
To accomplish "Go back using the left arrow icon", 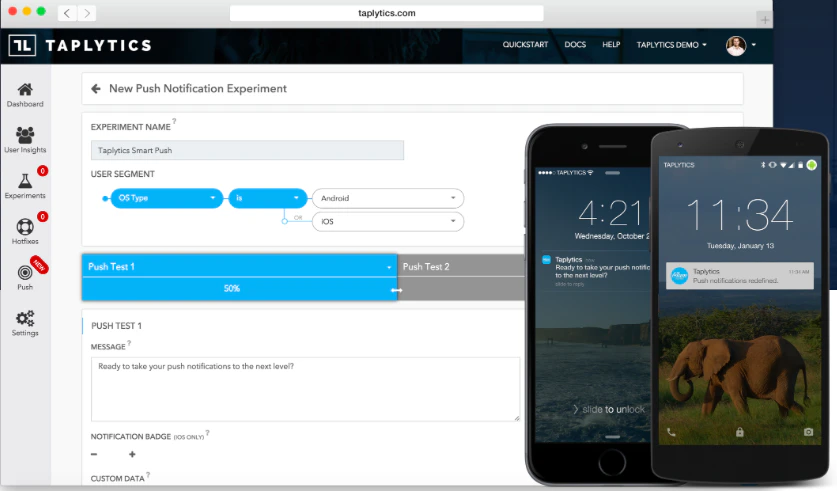I will [96, 89].
